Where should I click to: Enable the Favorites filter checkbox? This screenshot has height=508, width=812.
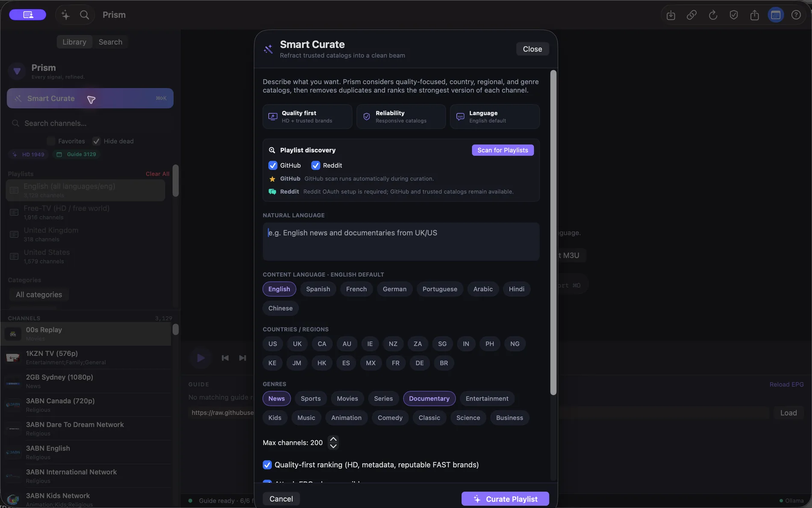pyautogui.click(x=51, y=141)
